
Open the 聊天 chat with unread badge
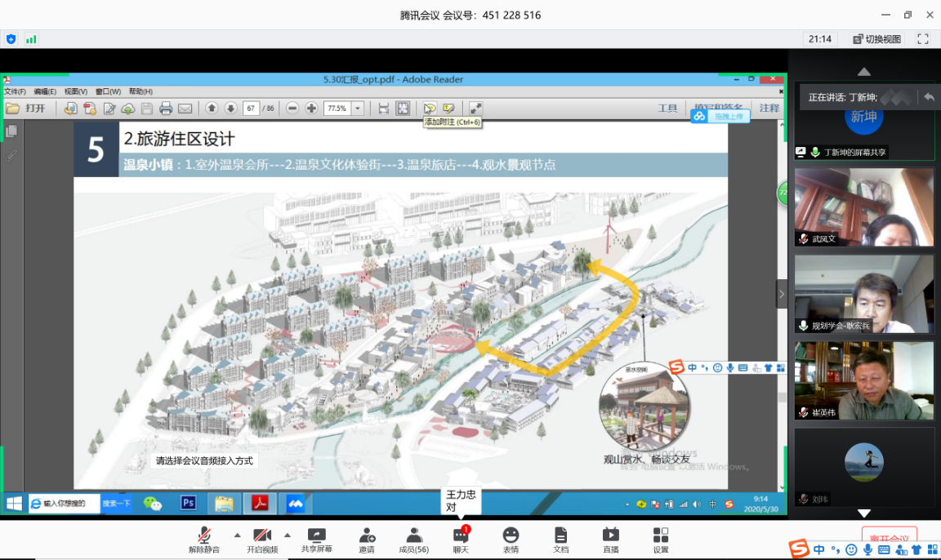461,536
